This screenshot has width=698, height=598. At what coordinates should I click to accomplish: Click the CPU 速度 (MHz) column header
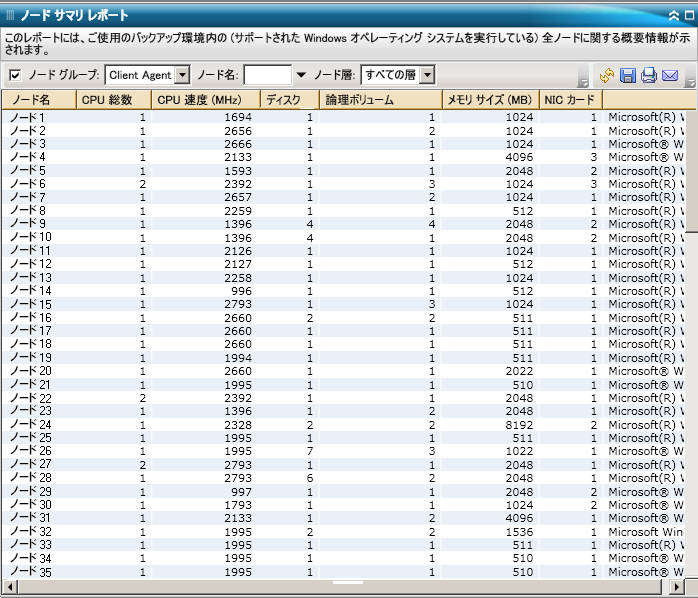205,100
